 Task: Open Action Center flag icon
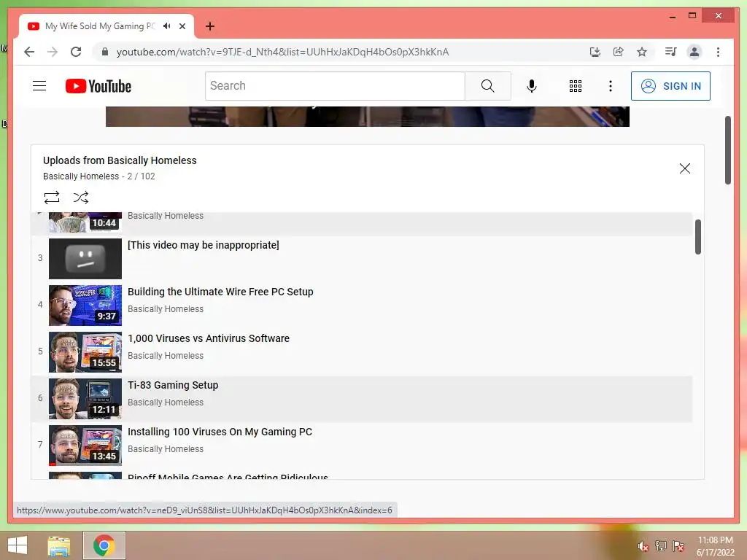(x=678, y=545)
